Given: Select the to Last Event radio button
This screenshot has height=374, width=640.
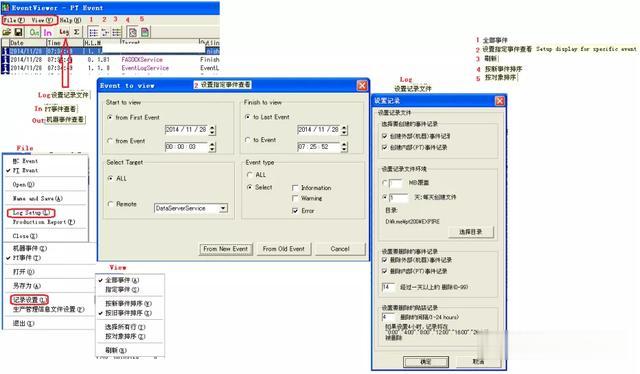Looking at the screenshot, I should (x=247, y=117).
